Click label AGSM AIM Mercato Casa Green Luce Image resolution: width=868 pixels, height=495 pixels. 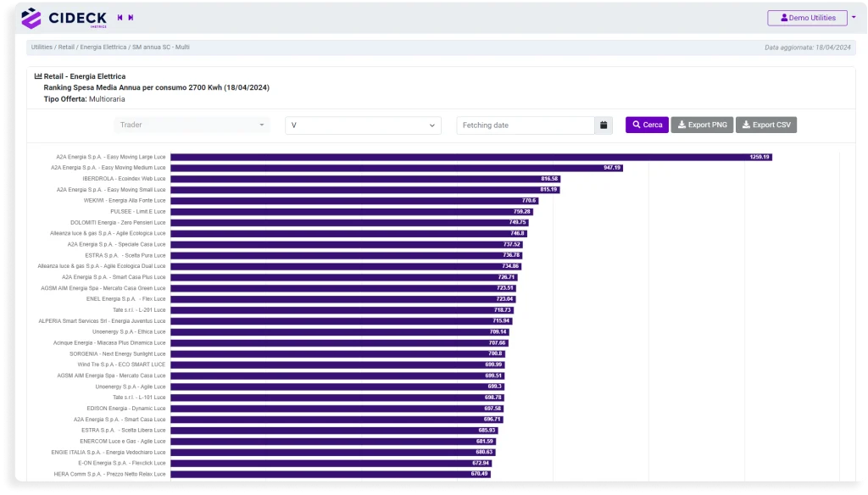[103, 288]
